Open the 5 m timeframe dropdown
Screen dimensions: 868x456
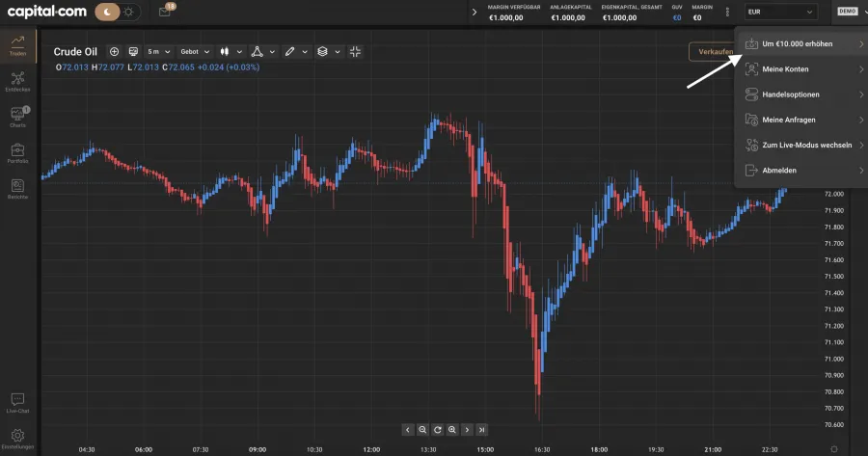[158, 51]
